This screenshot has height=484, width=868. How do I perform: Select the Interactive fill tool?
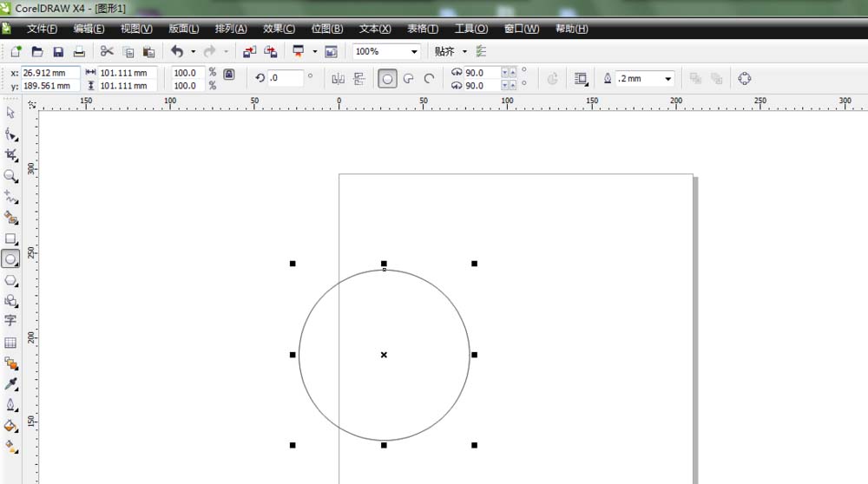pyautogui.click(x=10, y=447)
